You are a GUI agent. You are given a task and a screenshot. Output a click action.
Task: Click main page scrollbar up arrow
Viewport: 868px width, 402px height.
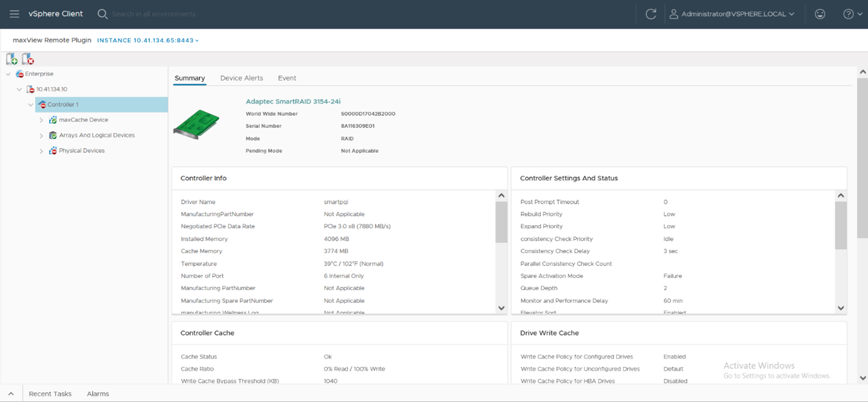[x=863, y=72]
